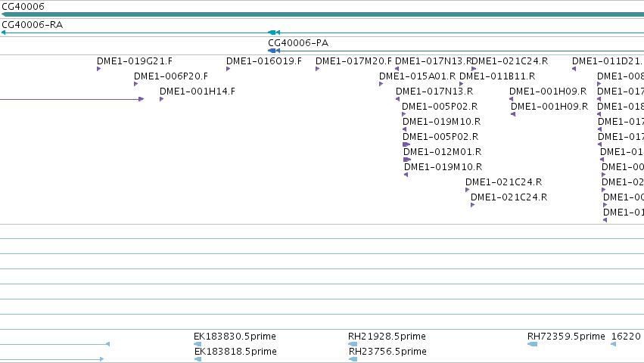
Task: Click the arrow glyph under DME1-016O19.F
Action: click(x=228, y=69)
